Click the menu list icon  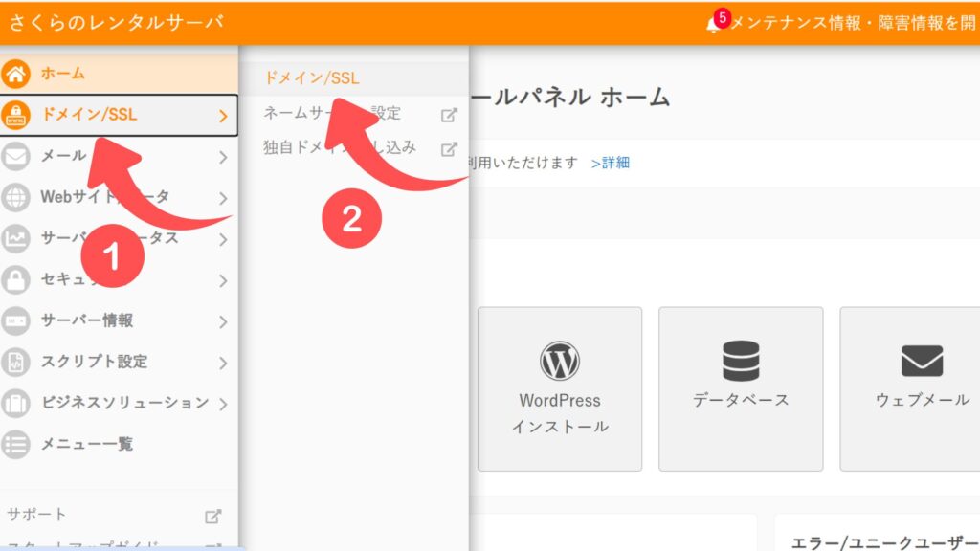point(15,445)
